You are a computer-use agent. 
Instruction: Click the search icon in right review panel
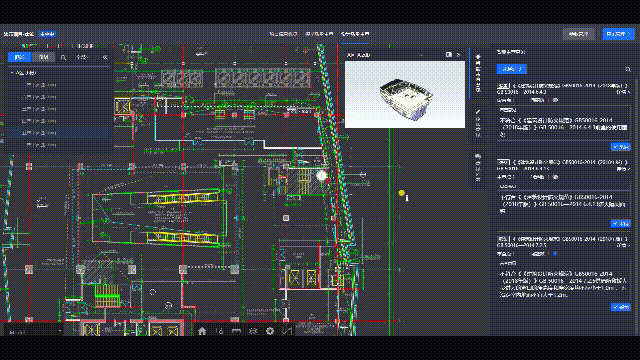point(628,69)
